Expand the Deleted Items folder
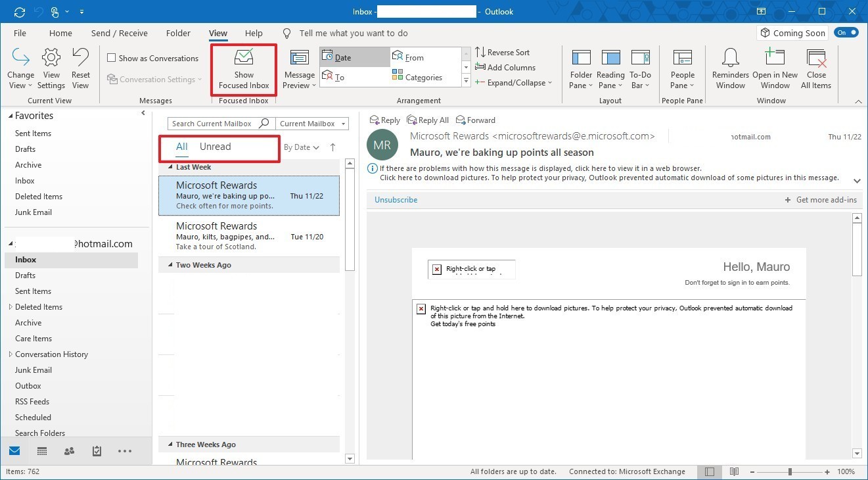The height and width of the screenshot is (480, 868). point(10,307)
